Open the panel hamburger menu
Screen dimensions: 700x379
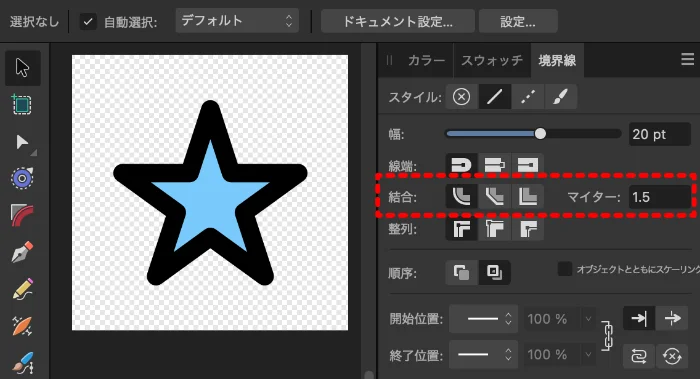pyautogui.click(x=688, y=59)
